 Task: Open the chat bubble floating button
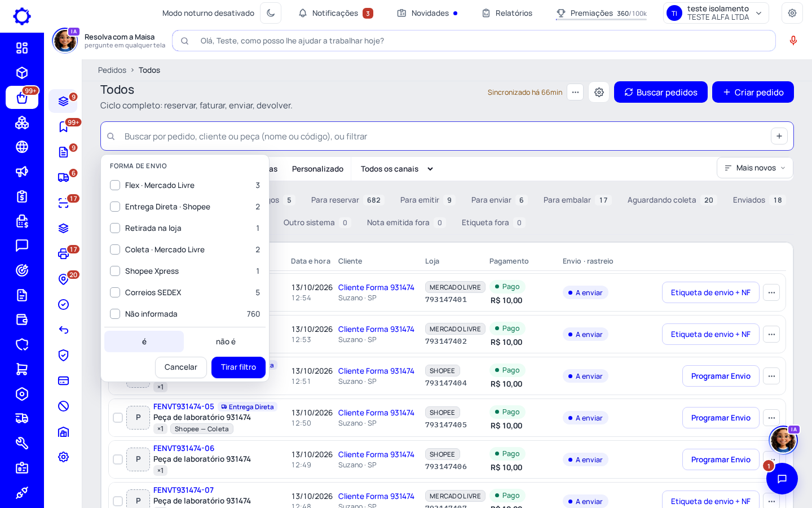coord(782,479)
